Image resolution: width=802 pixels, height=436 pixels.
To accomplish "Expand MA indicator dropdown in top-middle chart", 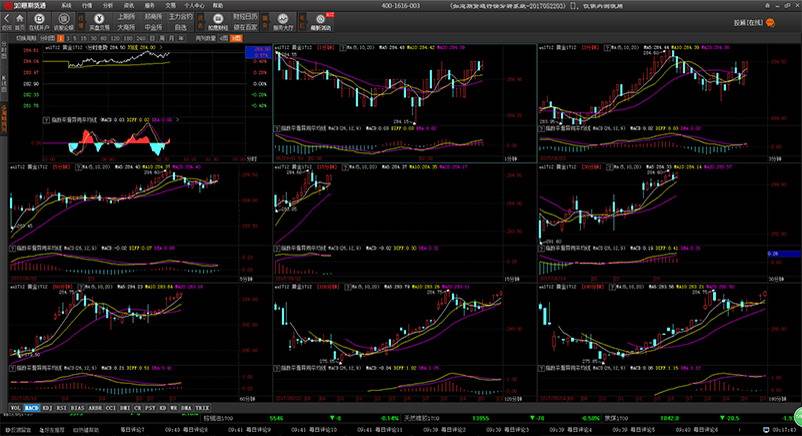I will [343, 48].
